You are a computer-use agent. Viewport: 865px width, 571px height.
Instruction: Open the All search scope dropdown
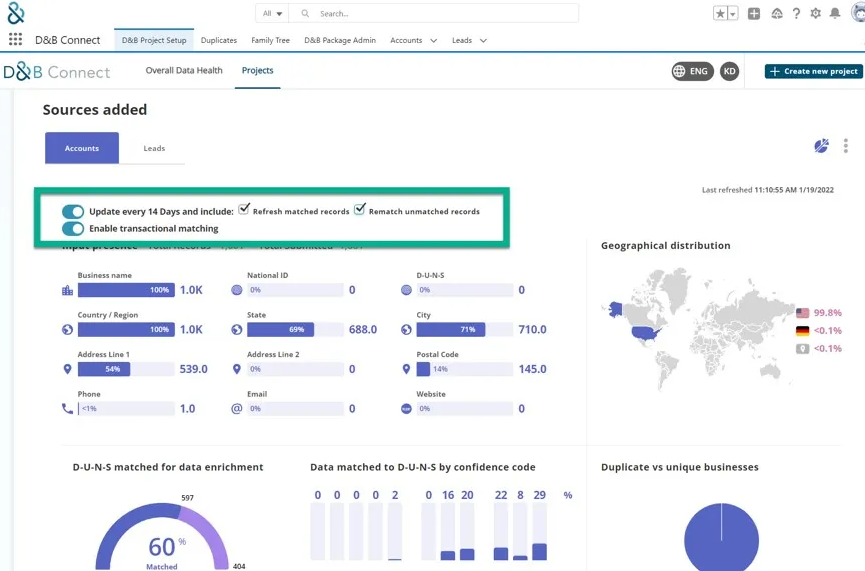coord(273,13)
